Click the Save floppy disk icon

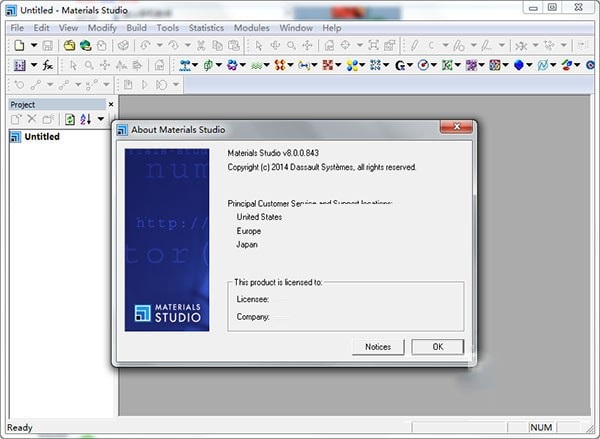[47, 46]
